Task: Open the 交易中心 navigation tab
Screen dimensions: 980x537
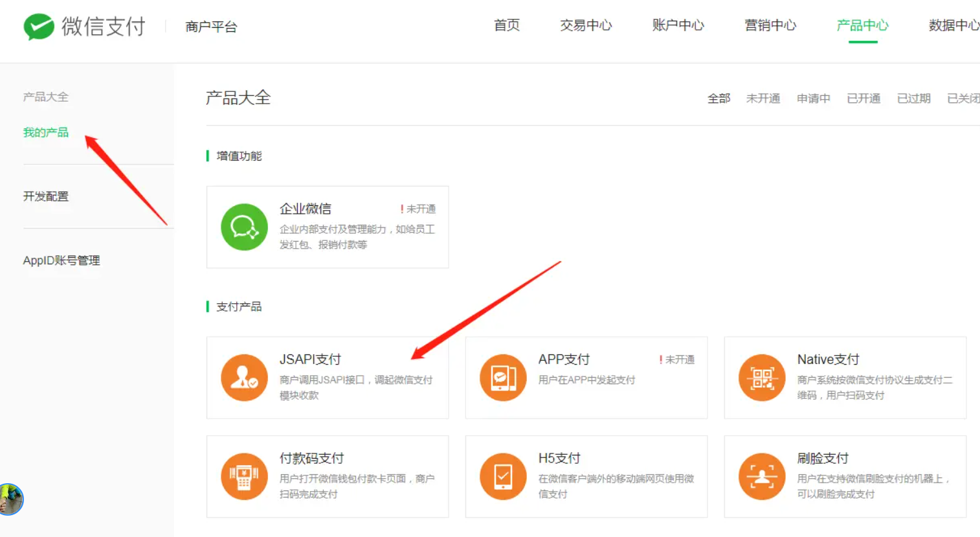Action: coord(586,25)
